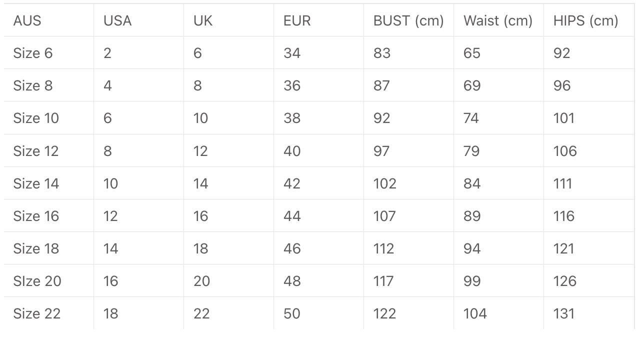Click EUR value 36 in Size 8 row

point(292,86)
